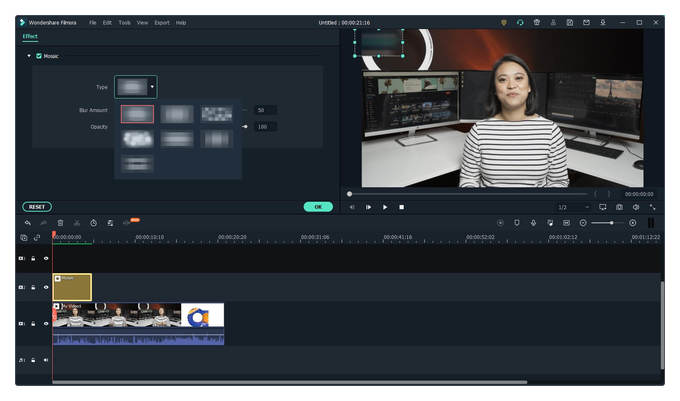The height and width of the screenshot is (401, 680).
Task: Click the speed clock icon in the timeline toolbar
Action: coord(93,223)
